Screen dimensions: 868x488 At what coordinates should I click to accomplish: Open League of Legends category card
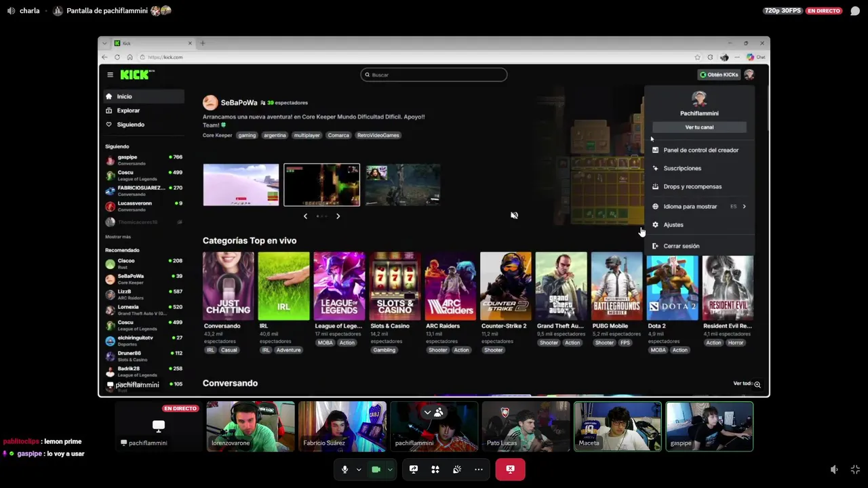339,286
